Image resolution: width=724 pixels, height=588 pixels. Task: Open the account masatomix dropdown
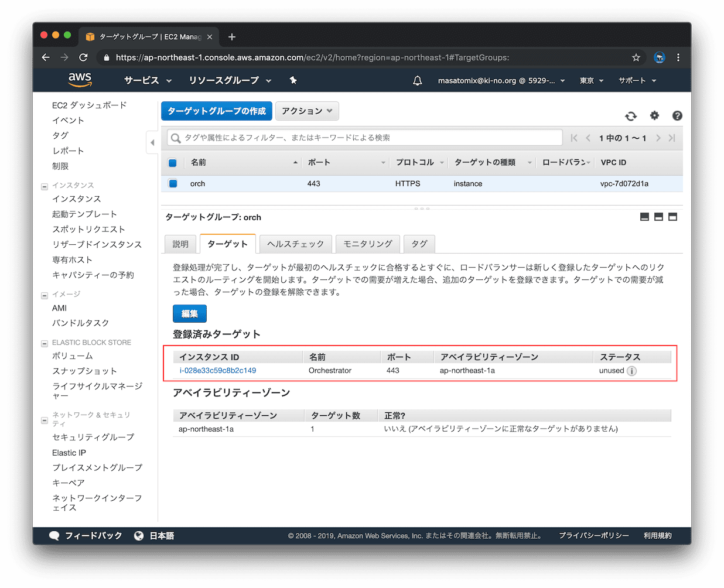(x=501, y=81)
